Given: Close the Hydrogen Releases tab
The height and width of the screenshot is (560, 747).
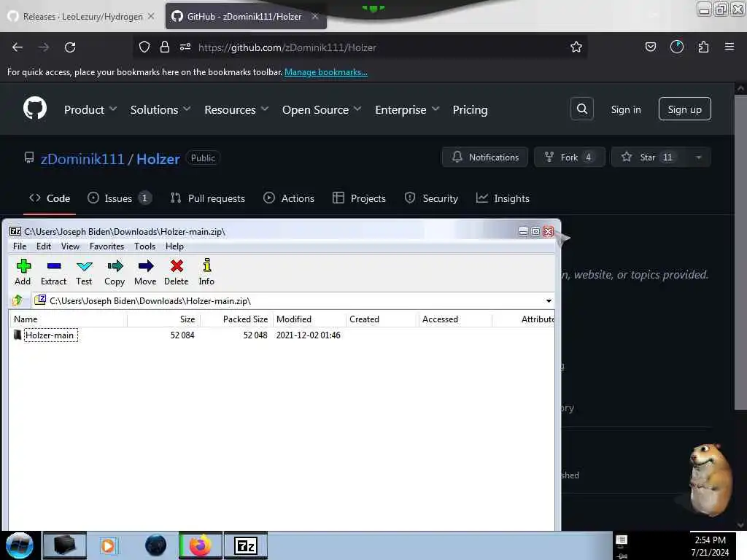Looking at the screenshot, I should pos(151,16).
